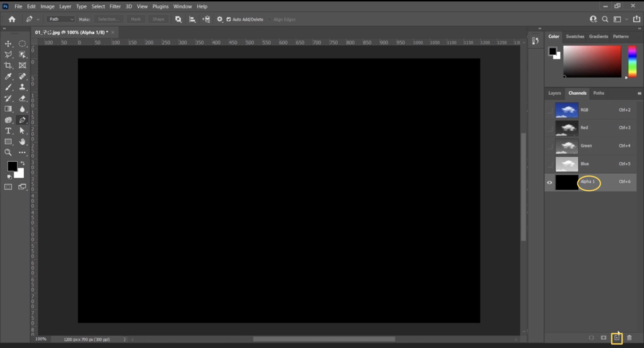This screenshot has height=348, width=644.
Task: Toggle the Align Edges checkbox
Action: pos(270,20)
